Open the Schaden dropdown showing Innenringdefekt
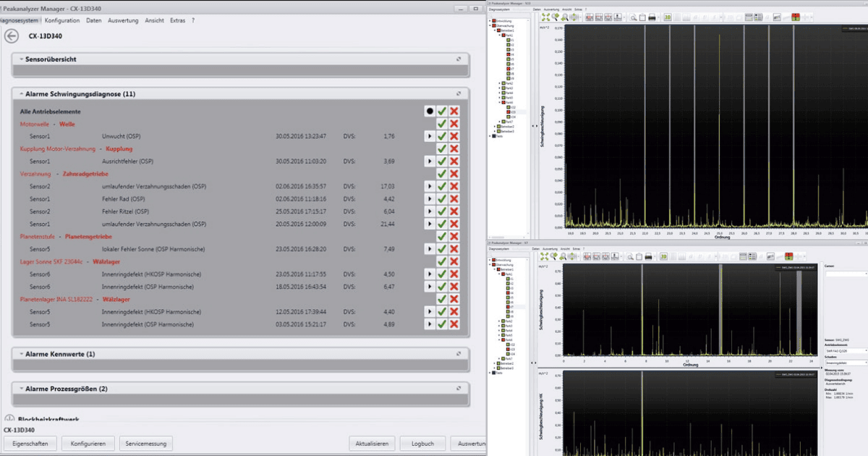The width and height of the screenshot is (868, 456). pos(846,363)
